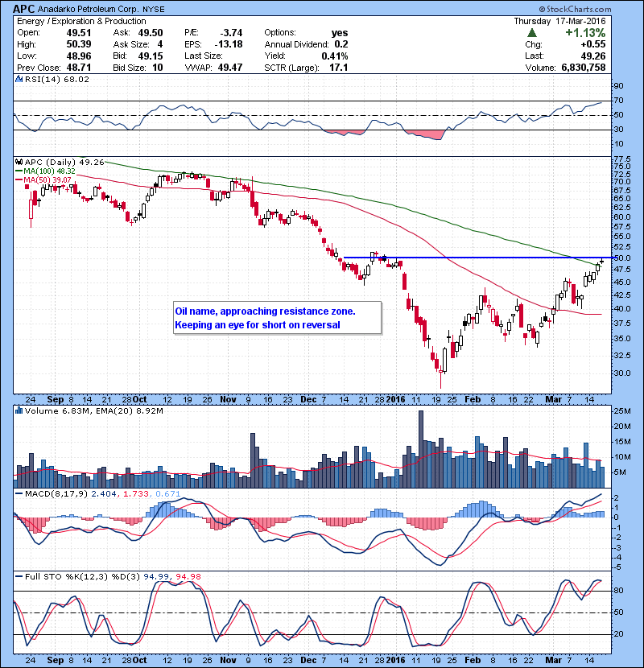Click 'Nov' on the price chart date axis
644x668 pixels.
point(228,400)
